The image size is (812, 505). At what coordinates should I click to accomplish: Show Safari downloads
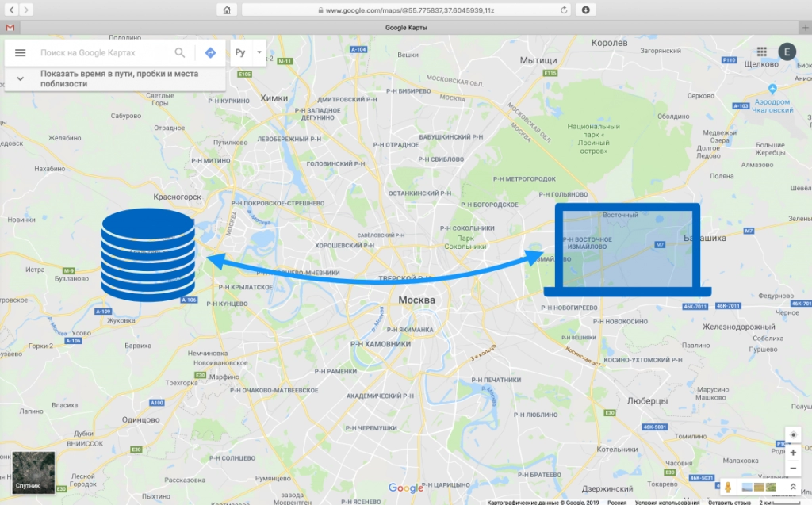point(586,10)
